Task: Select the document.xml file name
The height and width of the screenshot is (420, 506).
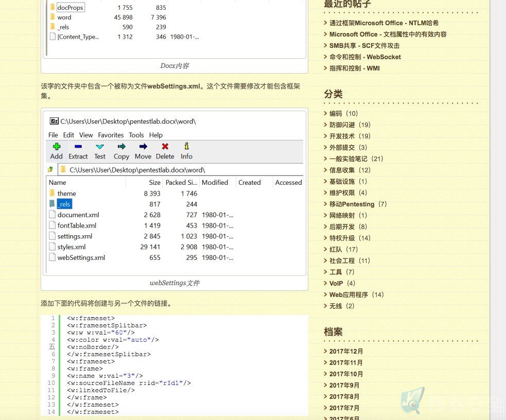Action: [x=78, y=215]
